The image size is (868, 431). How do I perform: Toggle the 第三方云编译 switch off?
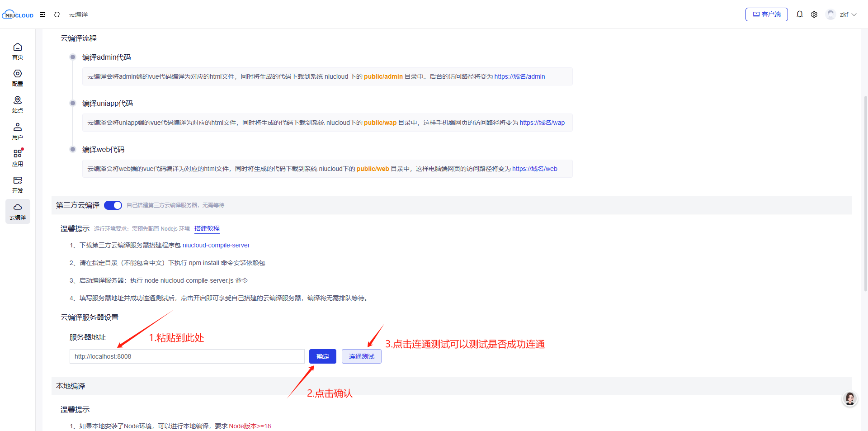tap(113, 205)
